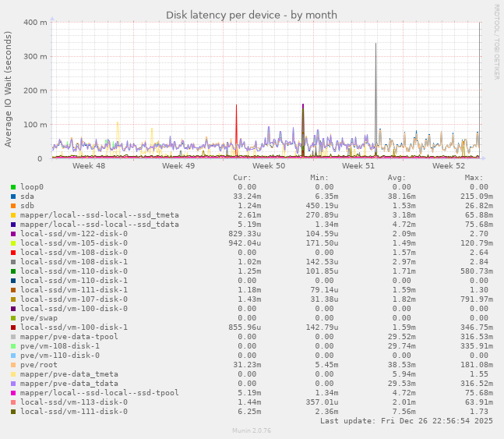Click the gray mapper/pve-data-tpool legend square

coord(13,337)
